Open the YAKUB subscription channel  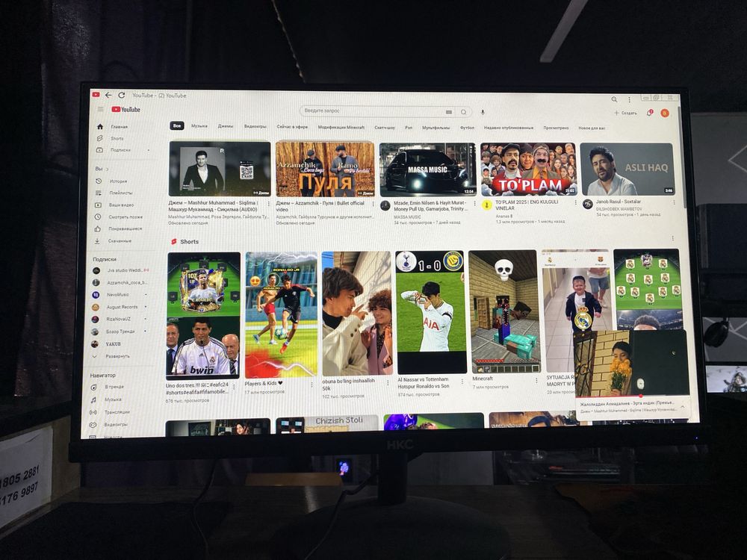point(113,343)
